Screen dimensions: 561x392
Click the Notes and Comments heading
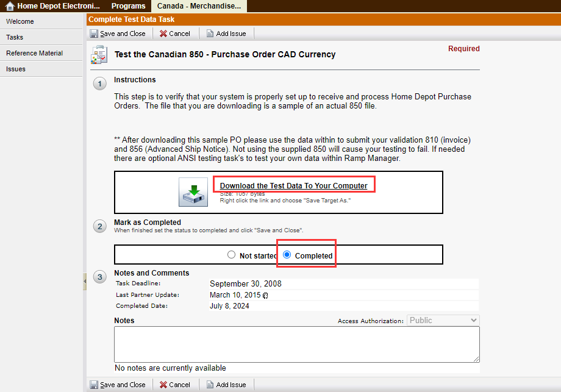[x=152, y=273]
